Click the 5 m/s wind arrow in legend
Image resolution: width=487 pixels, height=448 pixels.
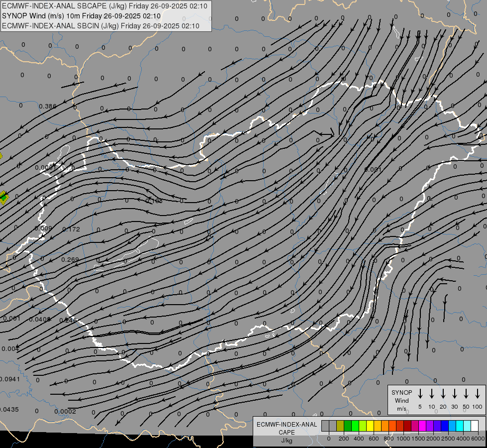click(x=420, y=394)
